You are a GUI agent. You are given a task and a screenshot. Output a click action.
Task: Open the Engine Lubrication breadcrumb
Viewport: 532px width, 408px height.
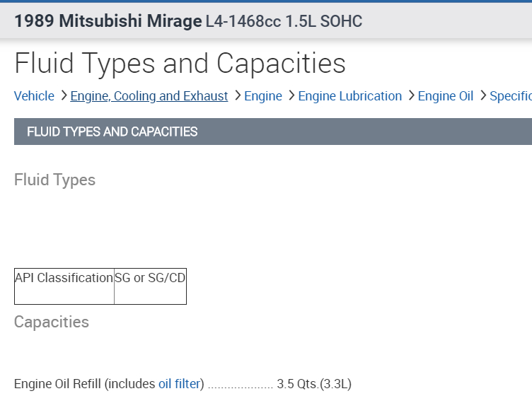pos(349,96)
